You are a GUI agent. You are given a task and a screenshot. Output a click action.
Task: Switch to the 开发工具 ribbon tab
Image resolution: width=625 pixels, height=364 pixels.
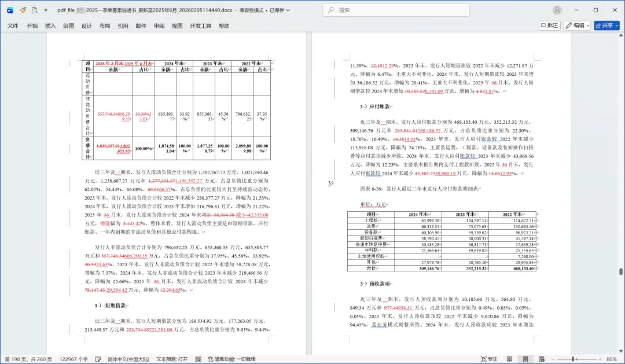[x=200, y=26]
